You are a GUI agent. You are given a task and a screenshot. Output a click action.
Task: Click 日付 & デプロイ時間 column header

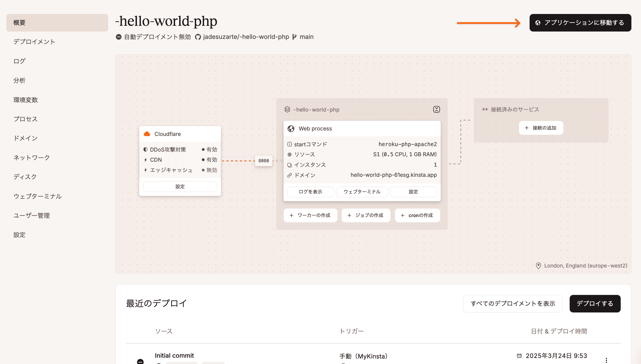pos(559,331)
